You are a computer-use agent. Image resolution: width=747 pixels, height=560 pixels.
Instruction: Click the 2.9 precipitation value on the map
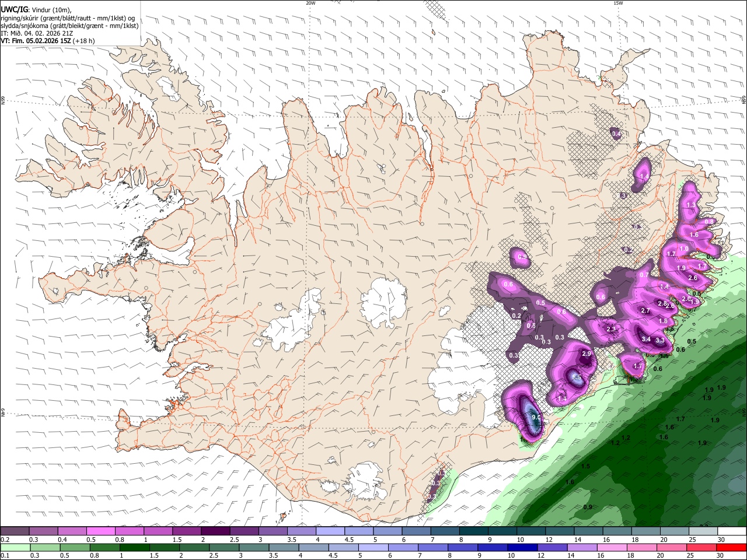(587, 353)
